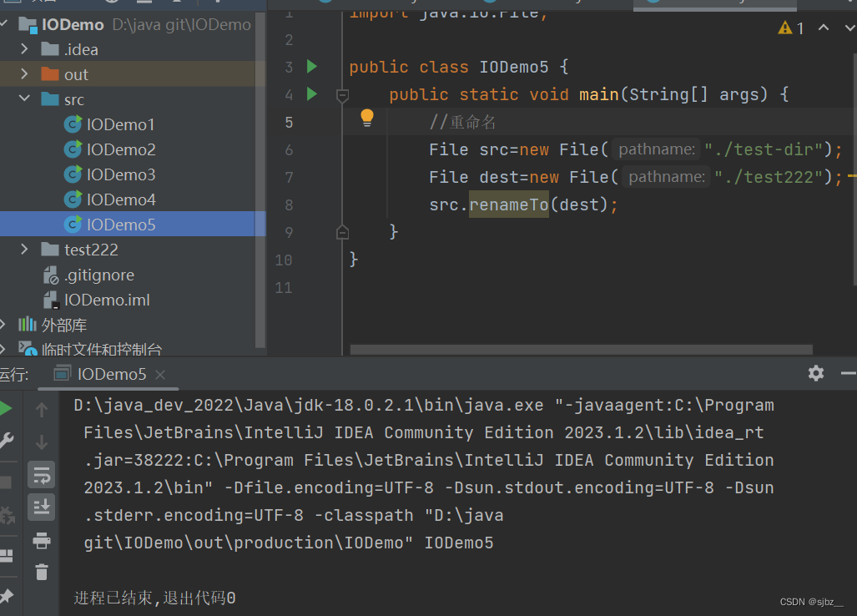This screenshot has height=616, width=857.
Task: Click line number 11 in the gutter
Action: [x=283, y=287]
